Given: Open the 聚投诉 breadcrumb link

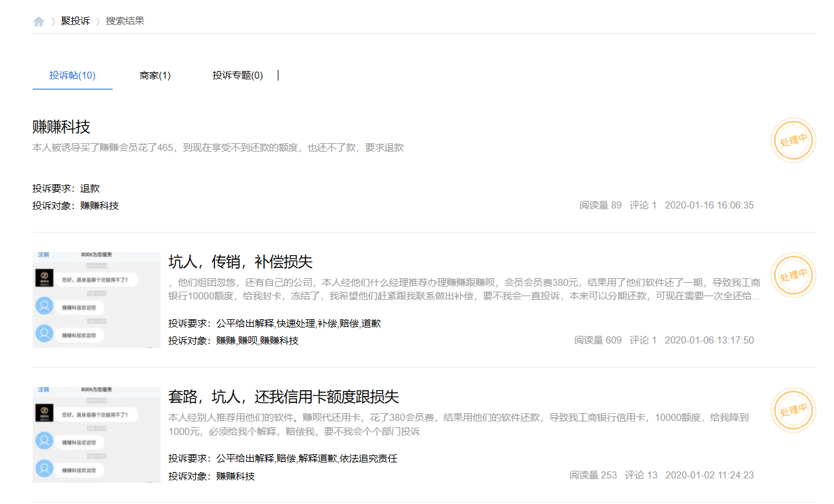Looking at the screenshot, I should 76,21.
